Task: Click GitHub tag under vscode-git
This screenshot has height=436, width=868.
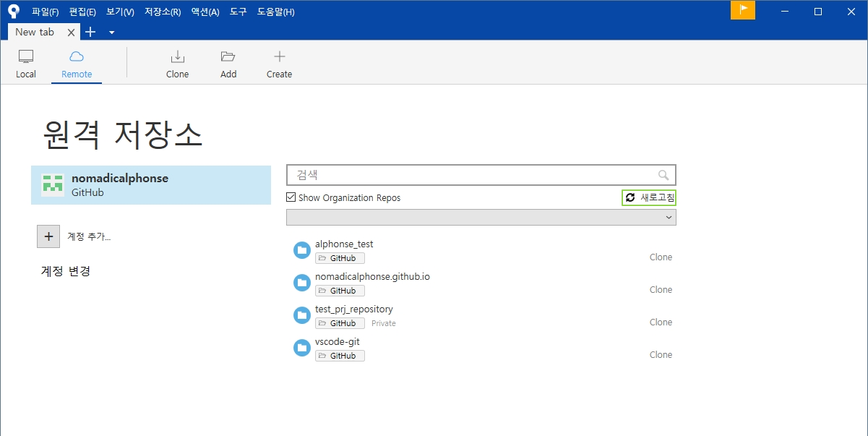Action: coord(340,356)
